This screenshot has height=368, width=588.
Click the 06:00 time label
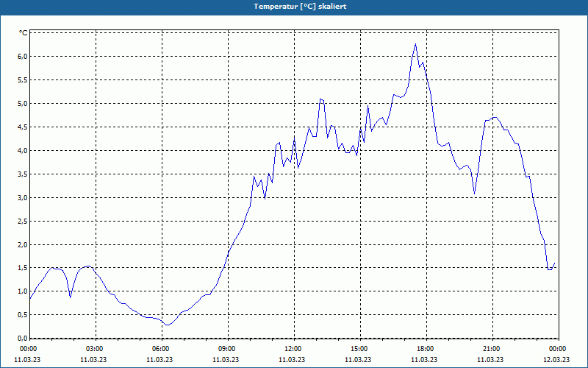(160, 349)
